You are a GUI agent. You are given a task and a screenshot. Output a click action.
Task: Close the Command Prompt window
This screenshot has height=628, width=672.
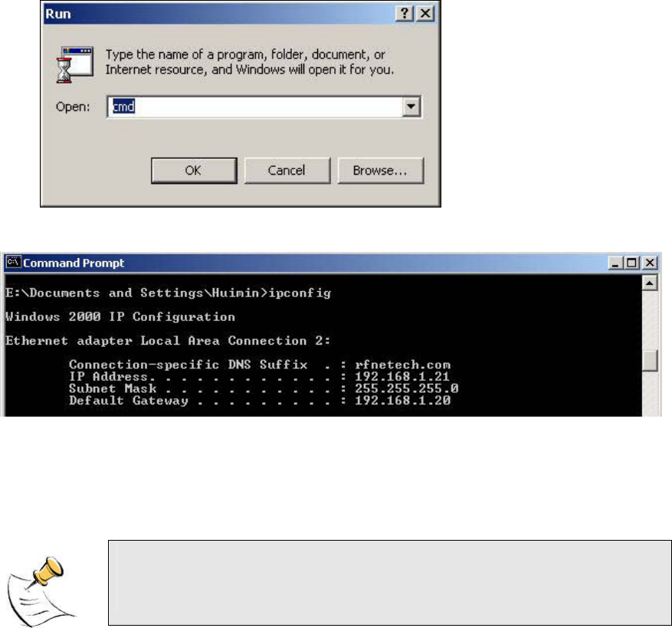click(x=650, y=263)
